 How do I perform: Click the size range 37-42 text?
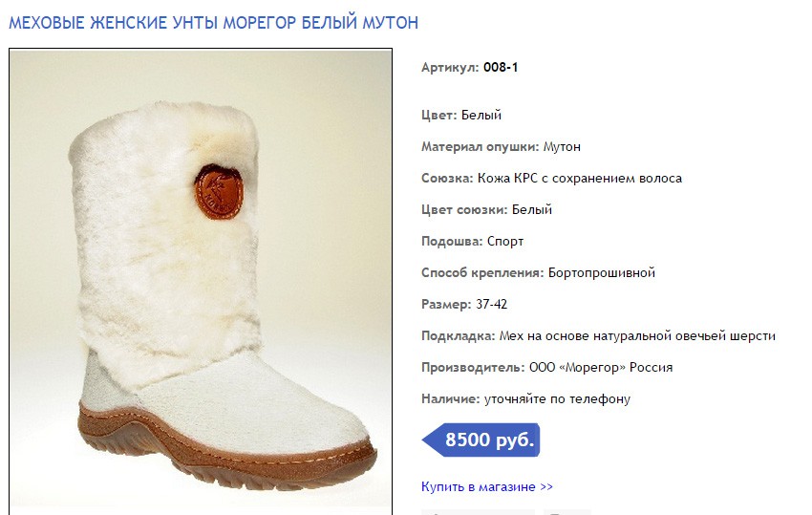491,304
